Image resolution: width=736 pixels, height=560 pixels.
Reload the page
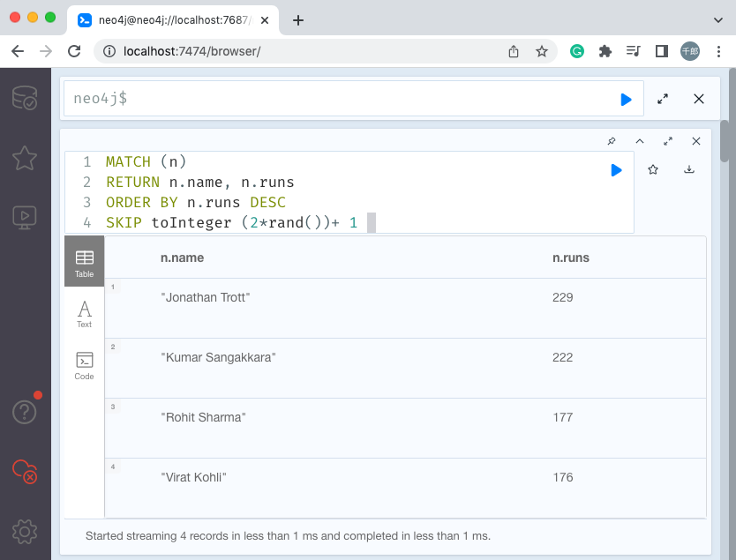click(x=74, y=51)
